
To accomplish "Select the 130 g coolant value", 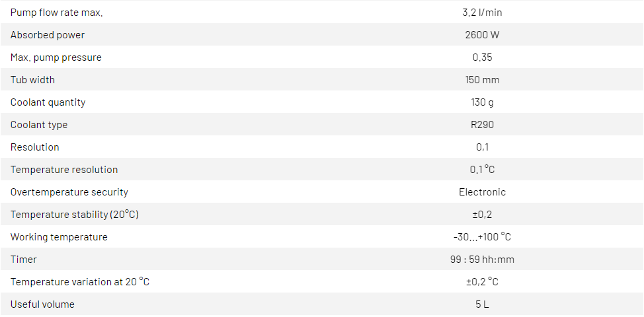I will point(482,102).
